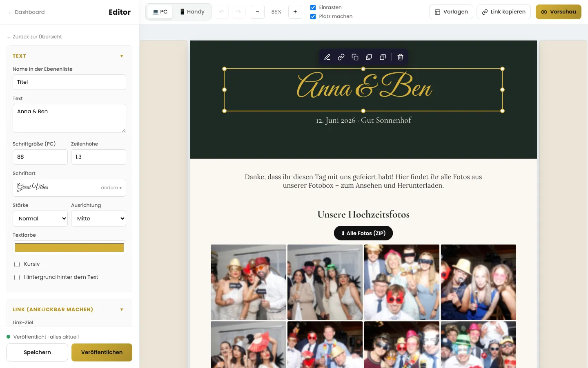Switch to the PC view tab
The image size is (588, 368).
160,12
